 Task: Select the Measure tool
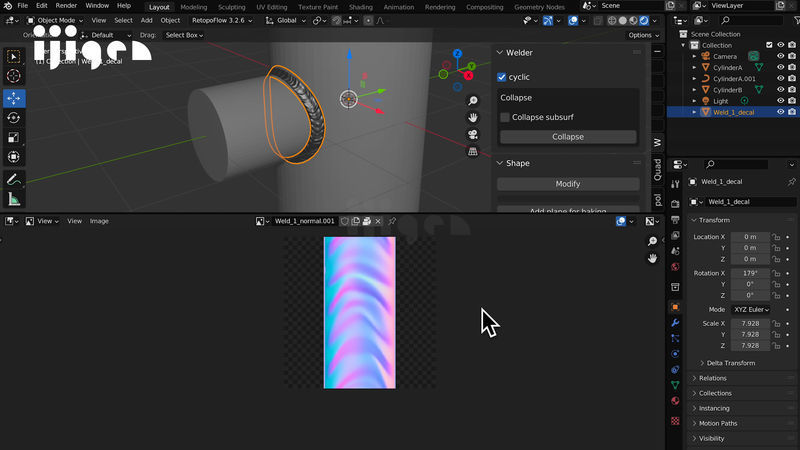[x=14, y=199]
